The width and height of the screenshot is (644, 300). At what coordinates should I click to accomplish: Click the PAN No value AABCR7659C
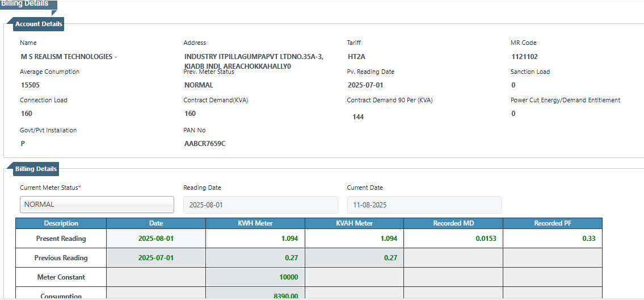205,144
